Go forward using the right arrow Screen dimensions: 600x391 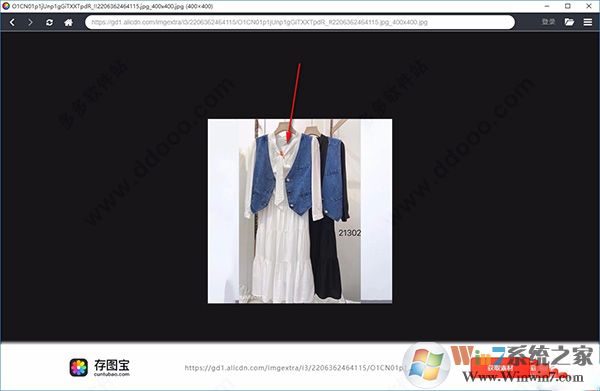coord(30,23)
